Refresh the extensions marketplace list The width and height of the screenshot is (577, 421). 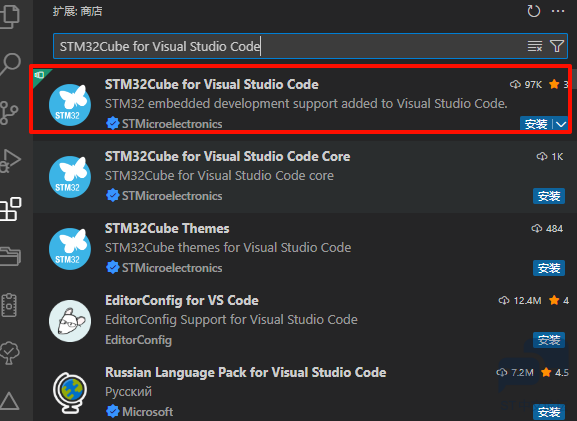pos(534,11)
